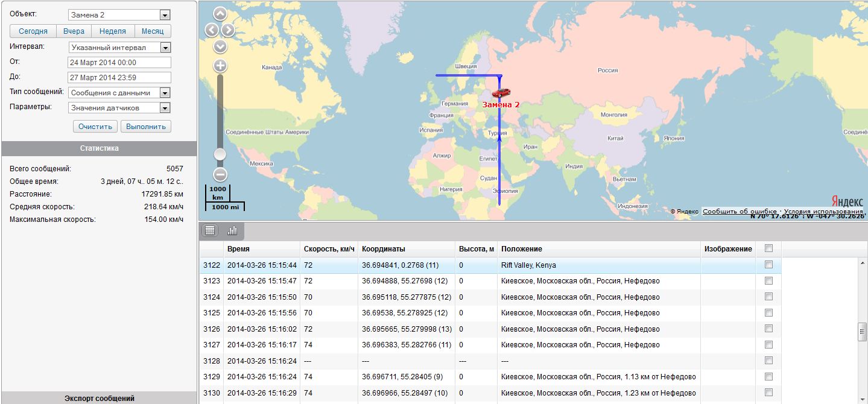868x404 pixels.
Task: Check the checkbox for row 3125
Action: tap(768, 313)
